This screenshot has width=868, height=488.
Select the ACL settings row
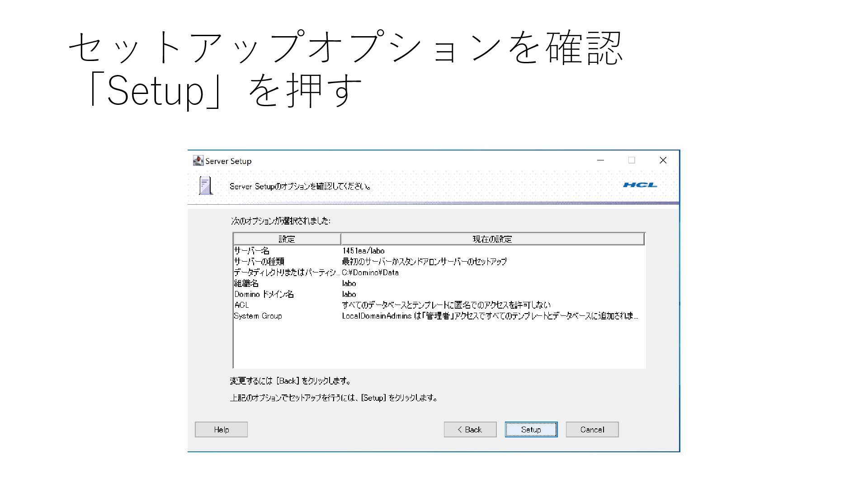242,305
